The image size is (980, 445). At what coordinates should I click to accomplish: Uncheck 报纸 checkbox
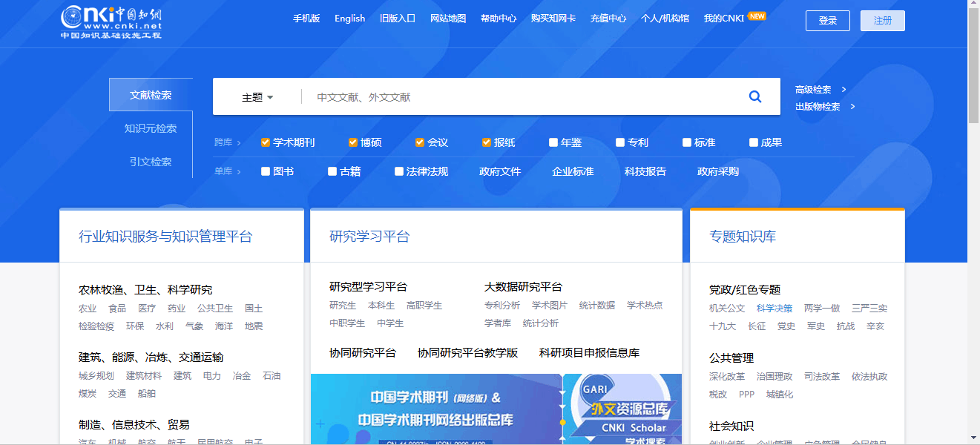click(x=487, y=142)
